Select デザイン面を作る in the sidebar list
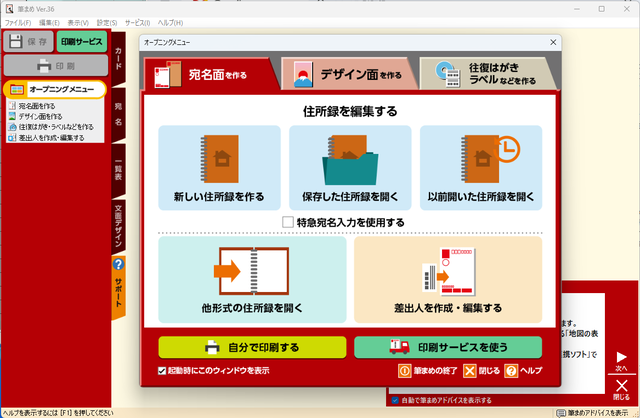The width and height of the screenshot is (640, 418). tap(40, 116)
